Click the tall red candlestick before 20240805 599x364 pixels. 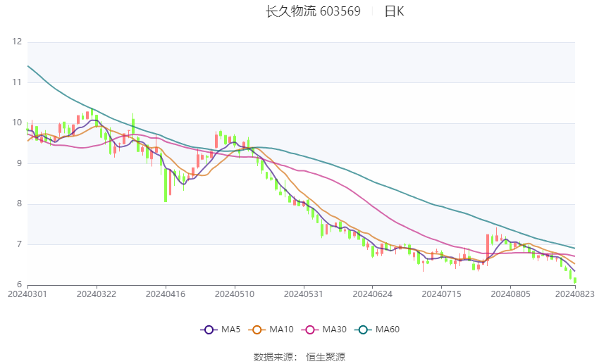click(x=488, y=247)
